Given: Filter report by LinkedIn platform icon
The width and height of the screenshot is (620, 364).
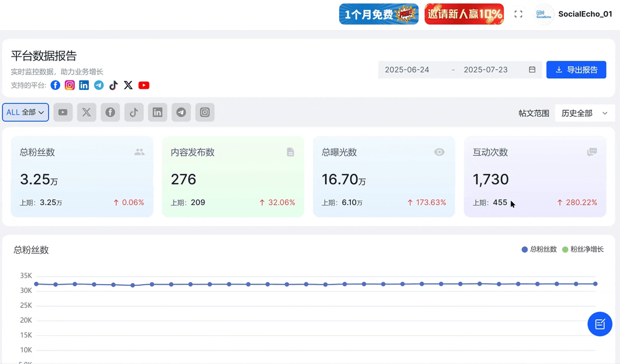Looking at the screenshot, I should pos(158,113).
